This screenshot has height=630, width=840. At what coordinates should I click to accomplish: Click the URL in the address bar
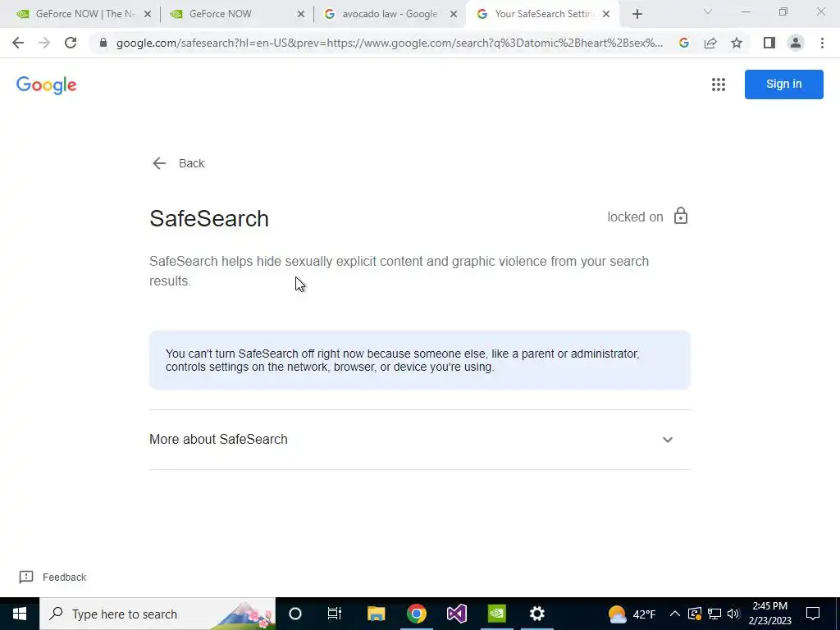(x=390, y=43)
